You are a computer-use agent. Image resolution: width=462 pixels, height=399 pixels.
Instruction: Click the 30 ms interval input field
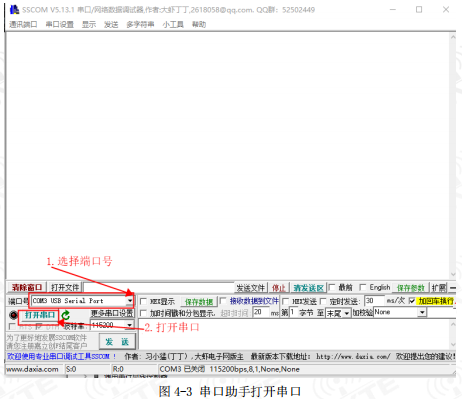(x=374, y=301)
